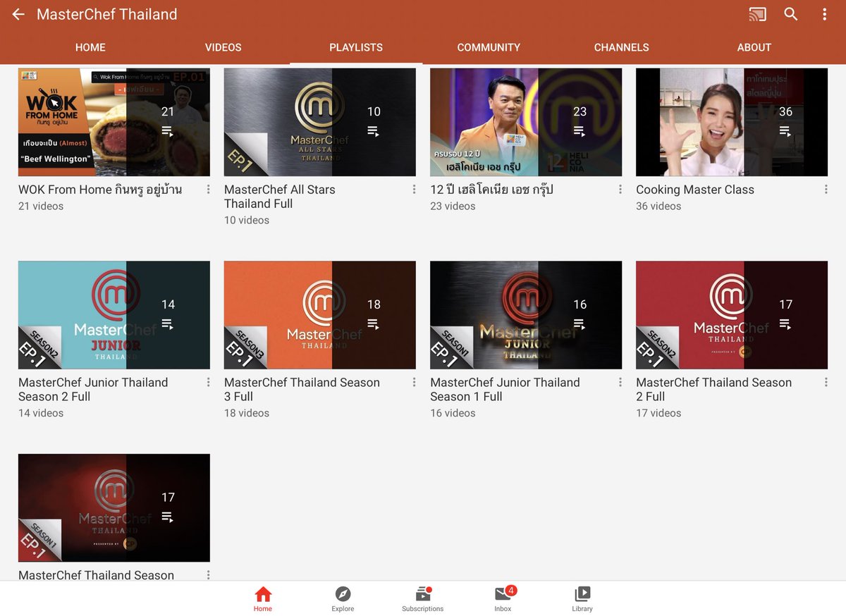Image resolution: width=846 pixels, height=616 pixels.
Task: Open the MasterChef Thailand Season 1 thumbnail
Action: click(114, 508)
